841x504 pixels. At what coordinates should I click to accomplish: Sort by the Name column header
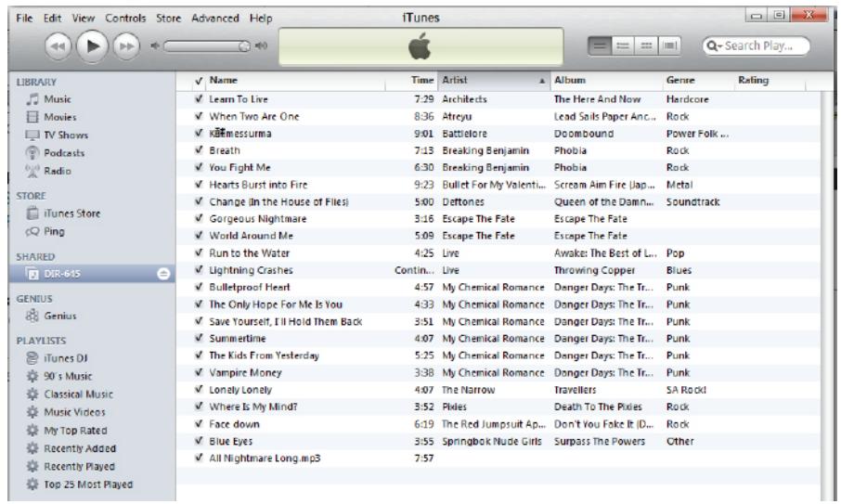click(x=294, y=81)
